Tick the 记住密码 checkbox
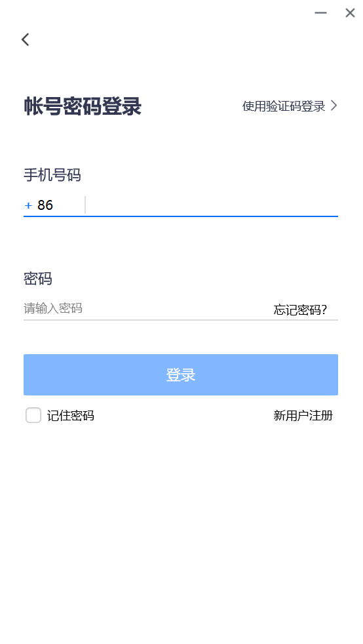363x644 pixels. [33, 415]
